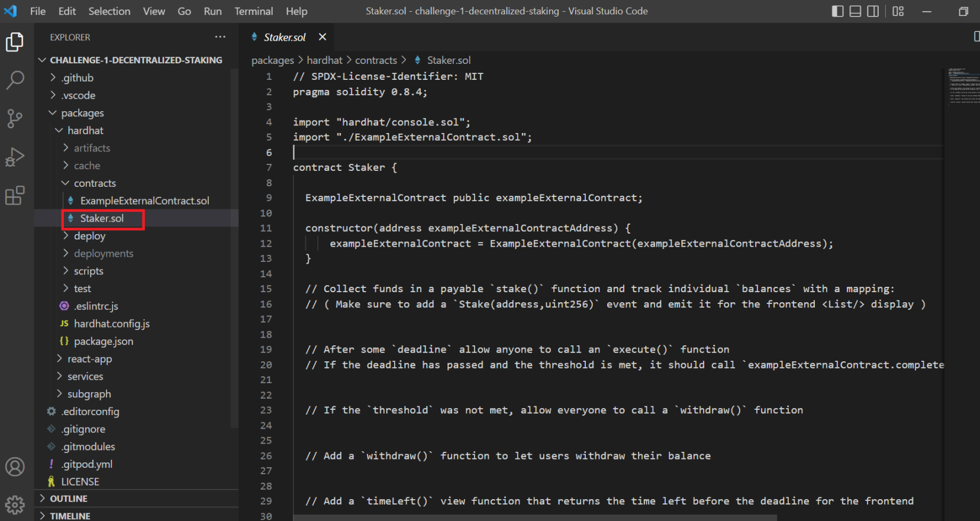This screenshot has width=980, height=521.
Task: Click the split editor icon at right edge
Action: [x=976, y=37]
